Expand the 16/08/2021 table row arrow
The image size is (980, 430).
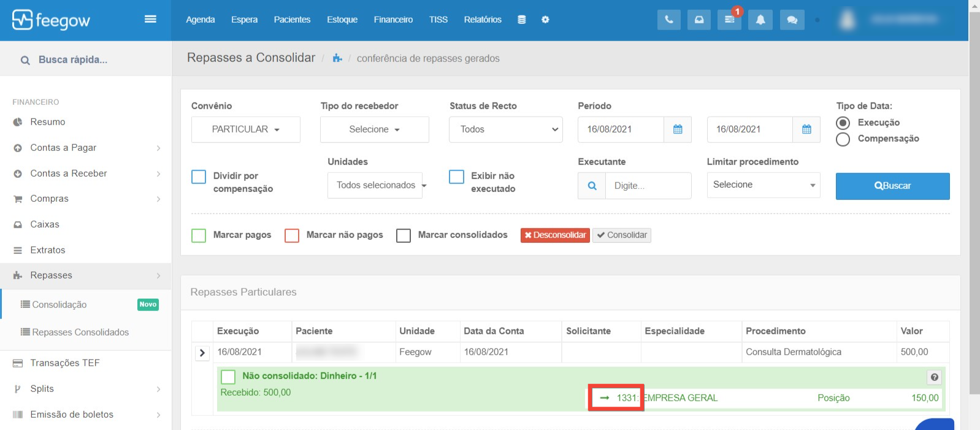[x=202, y=353]
